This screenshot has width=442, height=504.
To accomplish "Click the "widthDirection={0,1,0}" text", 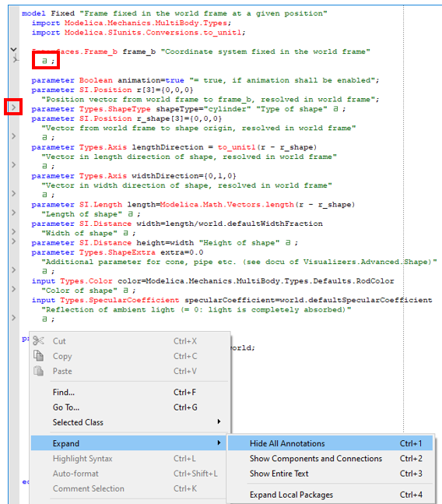I will click(x=184, y=175).
